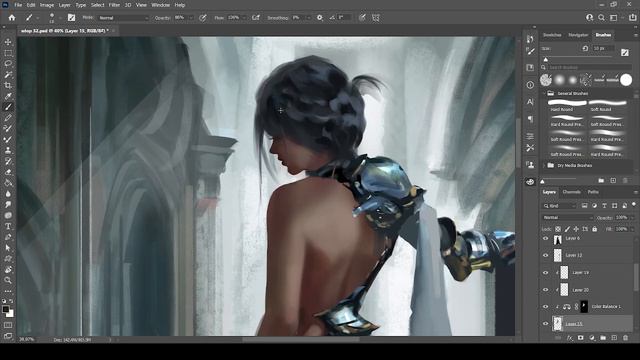Select the Clone Stamp tool
This screenshot has width=640, height=360.
[x=8, y=150]
